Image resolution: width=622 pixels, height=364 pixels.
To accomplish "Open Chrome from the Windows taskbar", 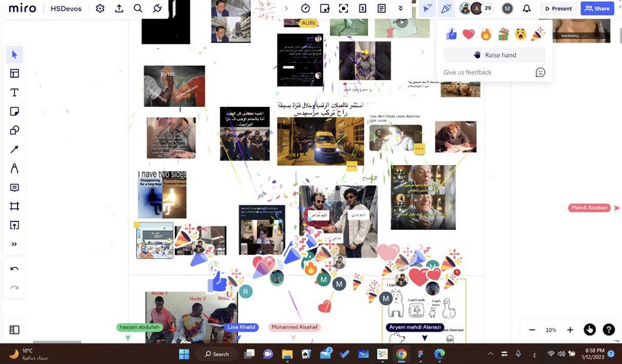I will click(x=401, y=354).
